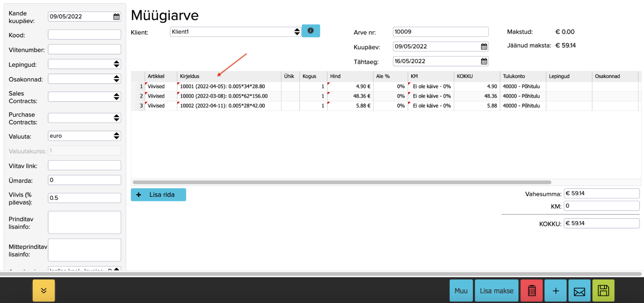Click the Arve nr input field
This screenshot has width=644, height=303.
point(440,32)
